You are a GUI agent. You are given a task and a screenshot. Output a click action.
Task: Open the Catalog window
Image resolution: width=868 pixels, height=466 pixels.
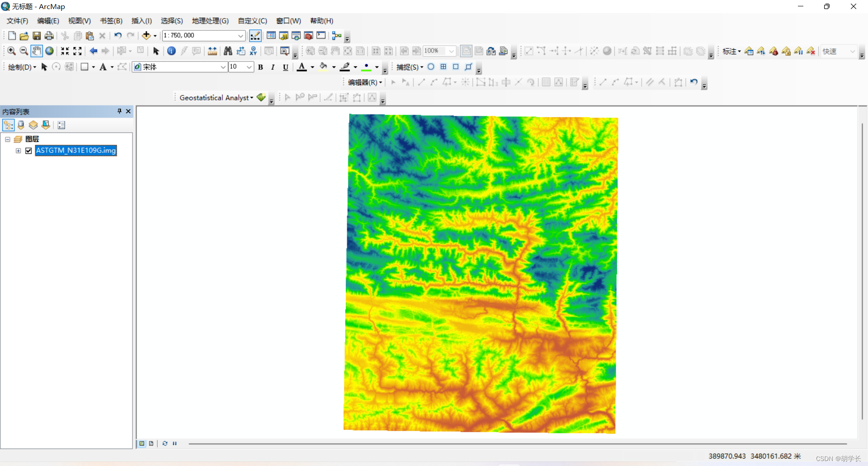point(283,36)
